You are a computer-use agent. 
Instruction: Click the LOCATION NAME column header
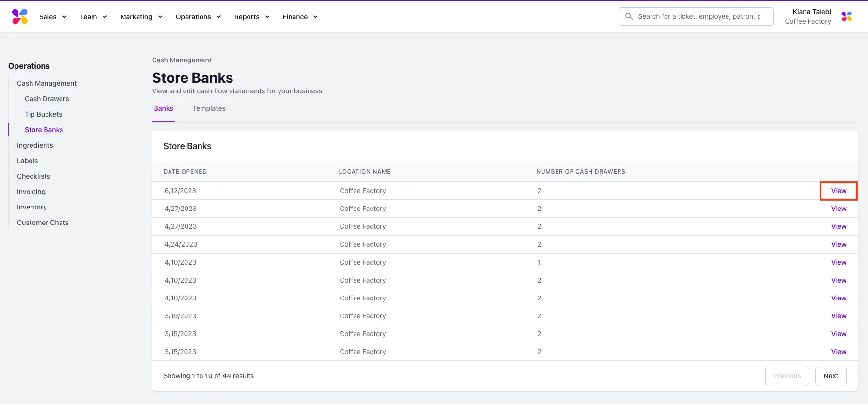tap(365, 172)
